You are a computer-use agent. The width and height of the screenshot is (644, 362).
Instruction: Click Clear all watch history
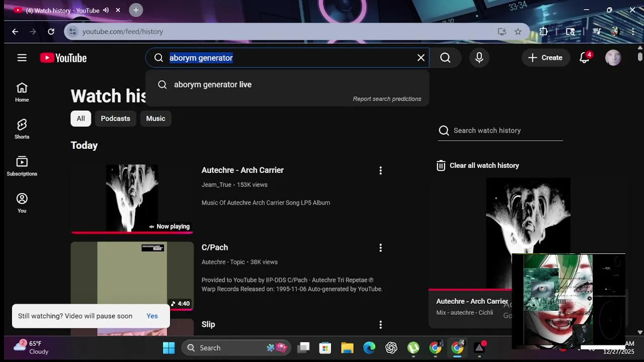pyautogui.click(x=478, y=165)
